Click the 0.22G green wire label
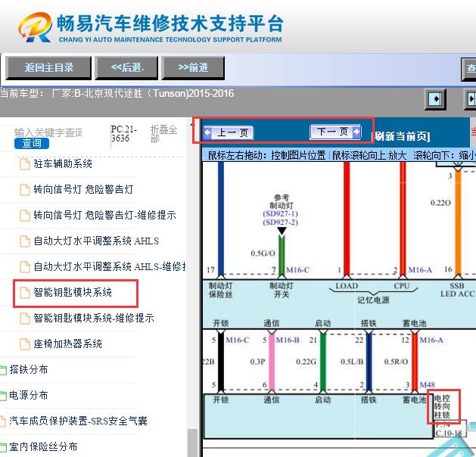This screenshot has width=476, height=457. point(306,362)
